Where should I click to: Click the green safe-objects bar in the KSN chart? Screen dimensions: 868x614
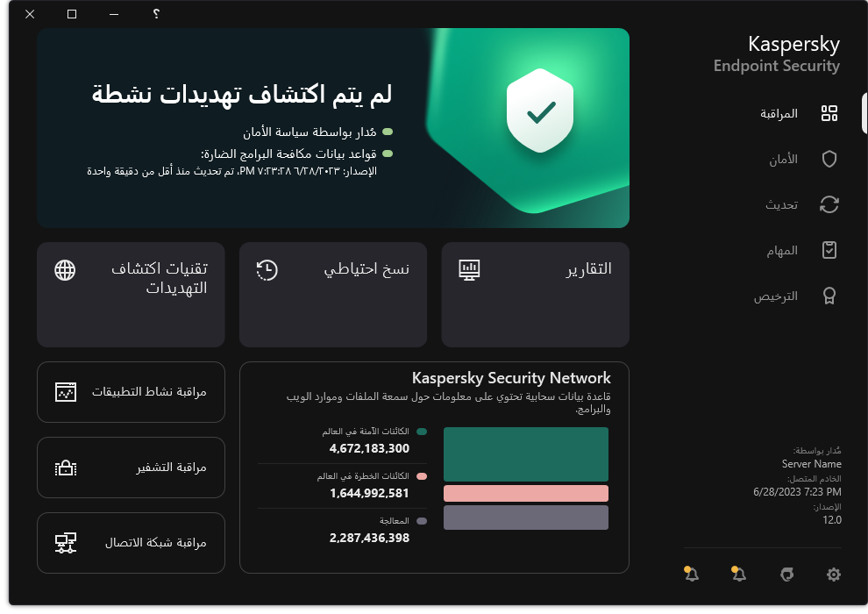525,454
